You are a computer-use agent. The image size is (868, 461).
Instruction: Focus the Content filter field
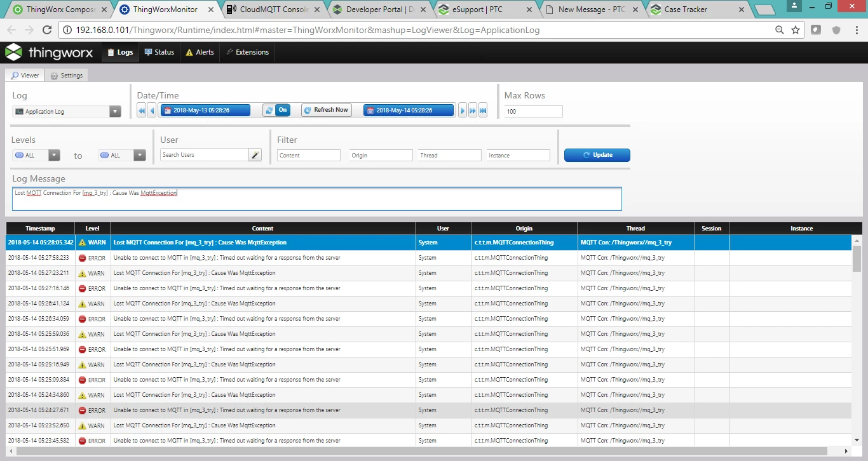coord(309,155)
